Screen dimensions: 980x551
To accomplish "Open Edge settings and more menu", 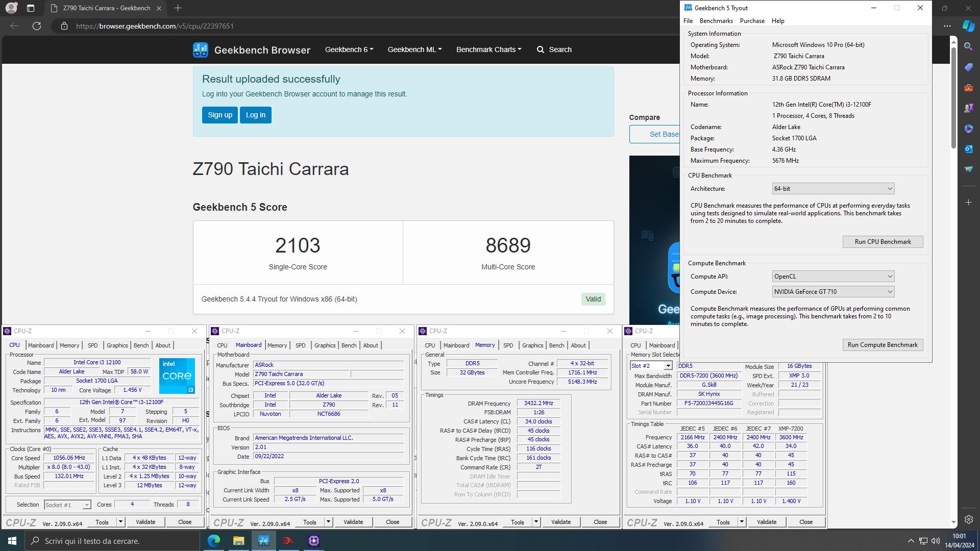I will [947, 26].
